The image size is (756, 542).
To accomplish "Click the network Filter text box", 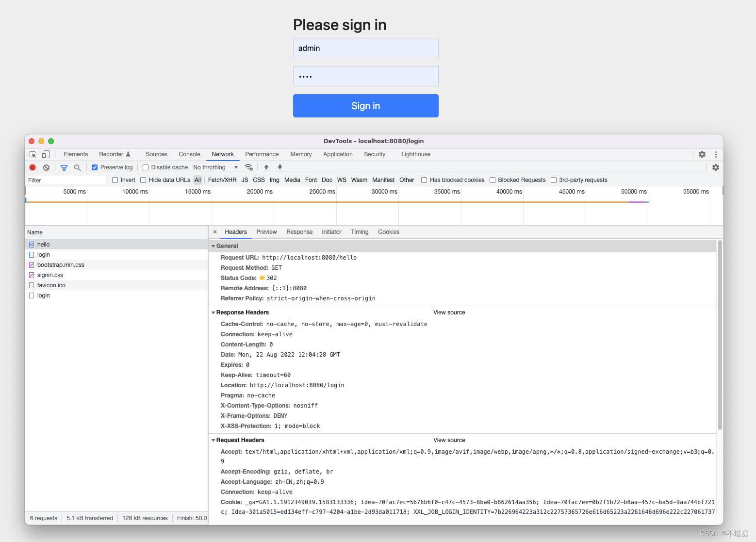I will coord(66,180).
